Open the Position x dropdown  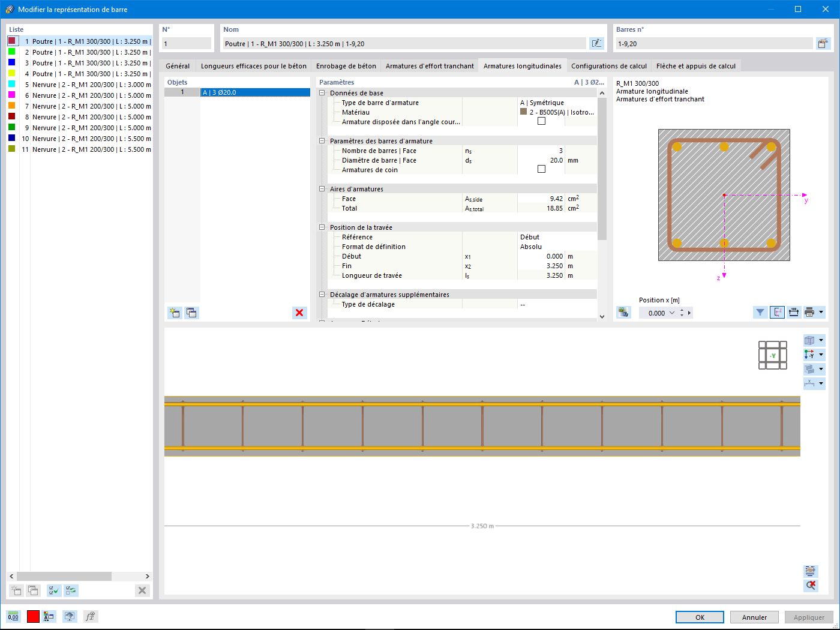pyautogui.click(x=672, y=313)
